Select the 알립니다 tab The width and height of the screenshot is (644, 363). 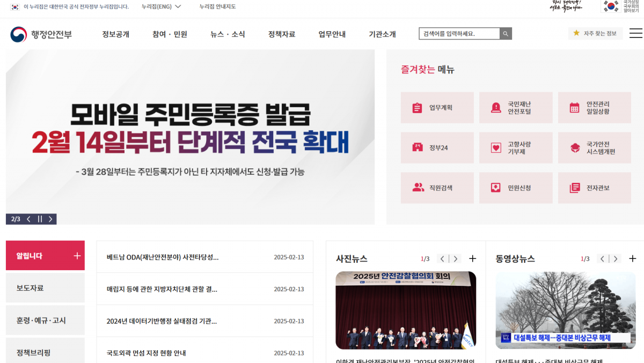click(x=45, y=256)
